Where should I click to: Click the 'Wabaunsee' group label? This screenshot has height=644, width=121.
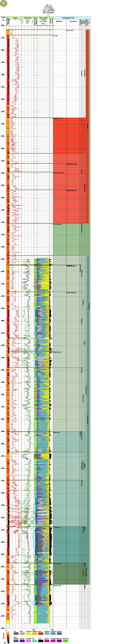(82, 273)
